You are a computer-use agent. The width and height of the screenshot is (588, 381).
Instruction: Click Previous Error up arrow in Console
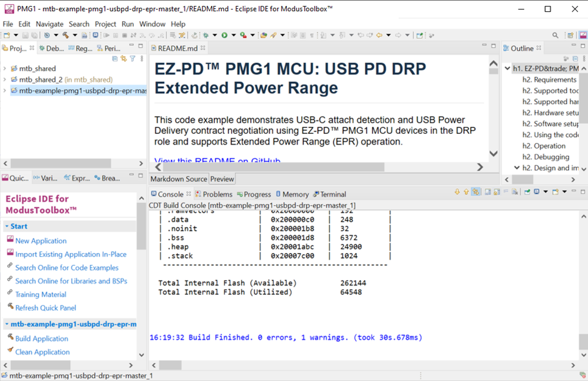tap(466, 192)
